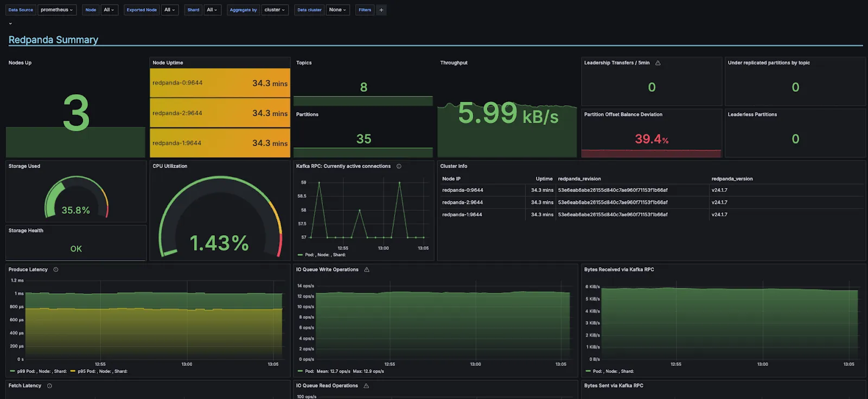Click the Nodes Up value 3
This screenshot has height=399, width=868.
coord(76,113)
